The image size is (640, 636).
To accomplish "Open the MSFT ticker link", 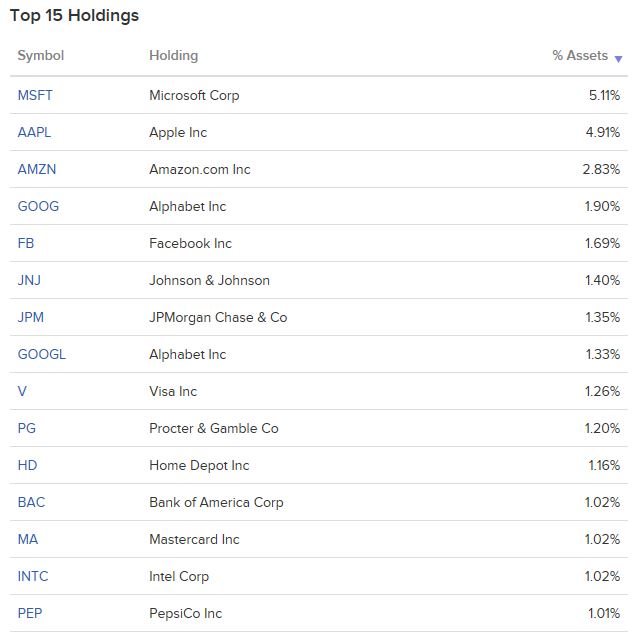I will pos(35,95).
